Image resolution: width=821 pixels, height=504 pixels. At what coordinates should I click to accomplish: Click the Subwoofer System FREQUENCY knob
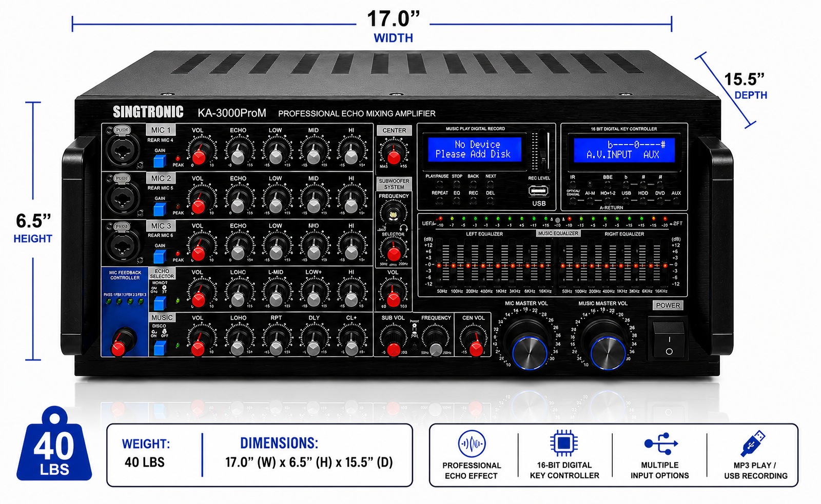pyautogui.click(x=393, y=213)
